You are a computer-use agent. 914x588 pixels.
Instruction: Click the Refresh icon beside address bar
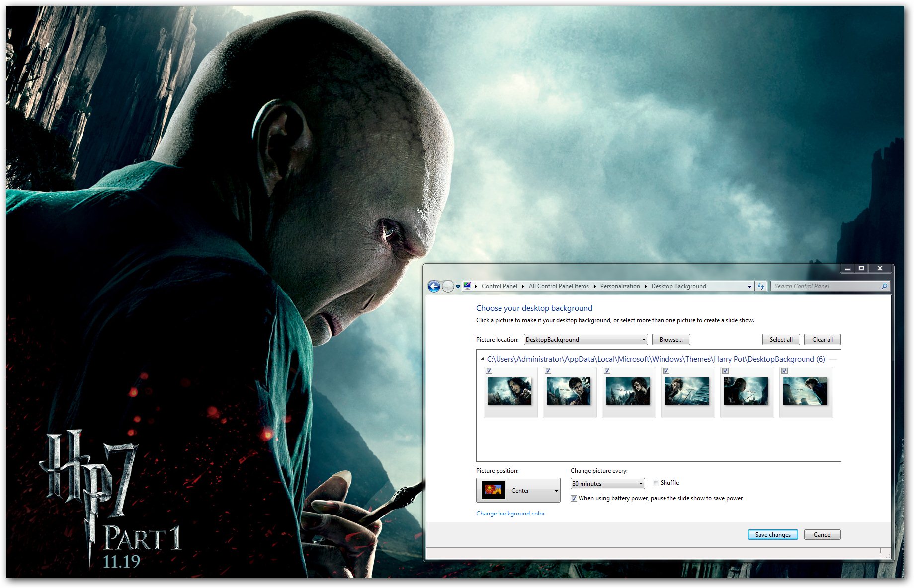[x=761, y=286]
